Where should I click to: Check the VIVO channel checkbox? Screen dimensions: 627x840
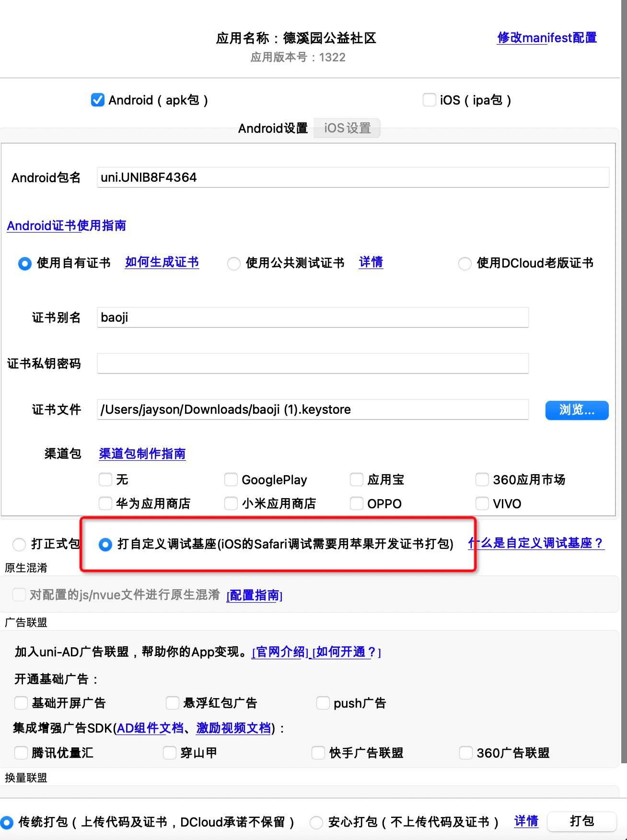point(482,503)
